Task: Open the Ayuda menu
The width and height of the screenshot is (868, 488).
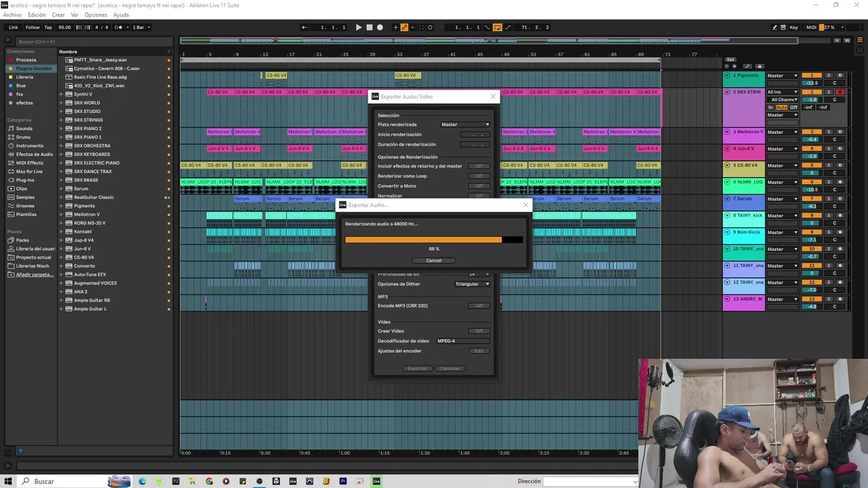Action: 121,15
